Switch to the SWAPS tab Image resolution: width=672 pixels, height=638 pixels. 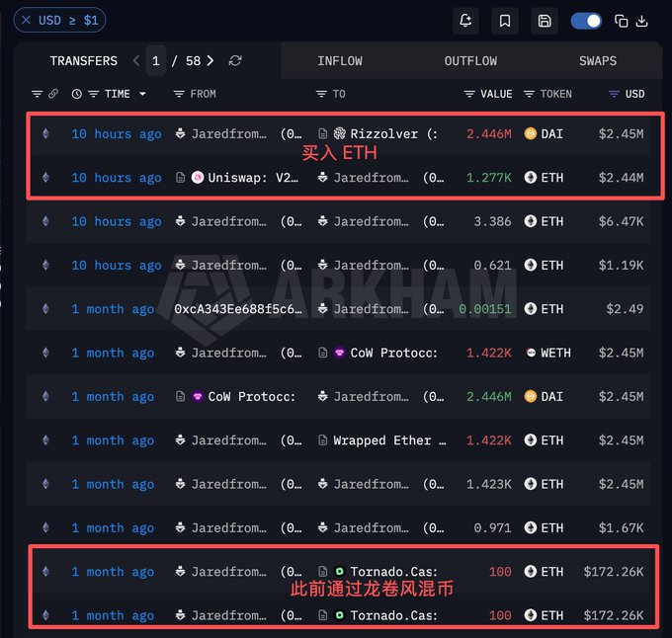tap(598, 61)
